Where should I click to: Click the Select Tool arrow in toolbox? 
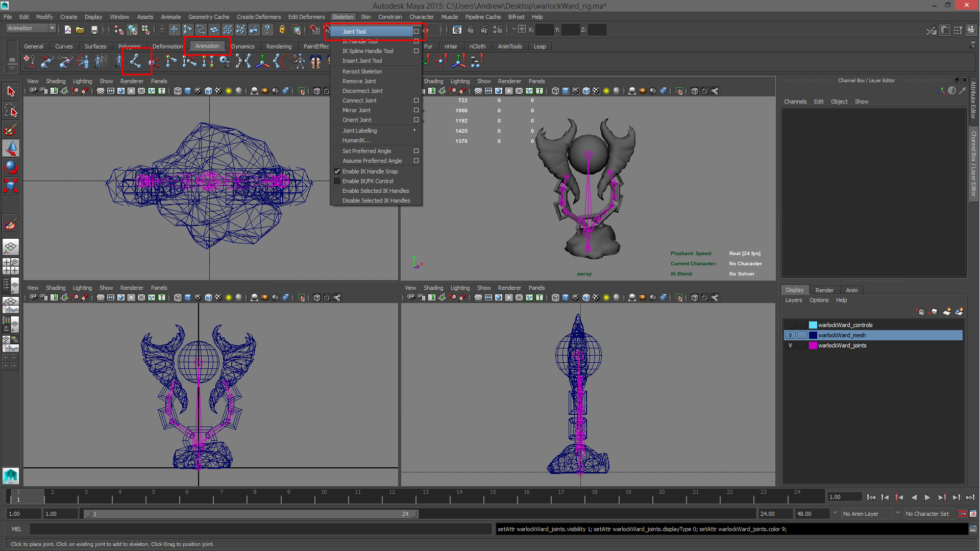(11, 91)
